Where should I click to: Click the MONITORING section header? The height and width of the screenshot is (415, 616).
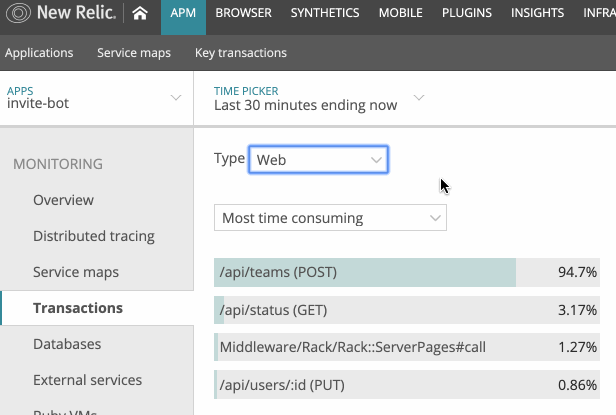(58, 164)
